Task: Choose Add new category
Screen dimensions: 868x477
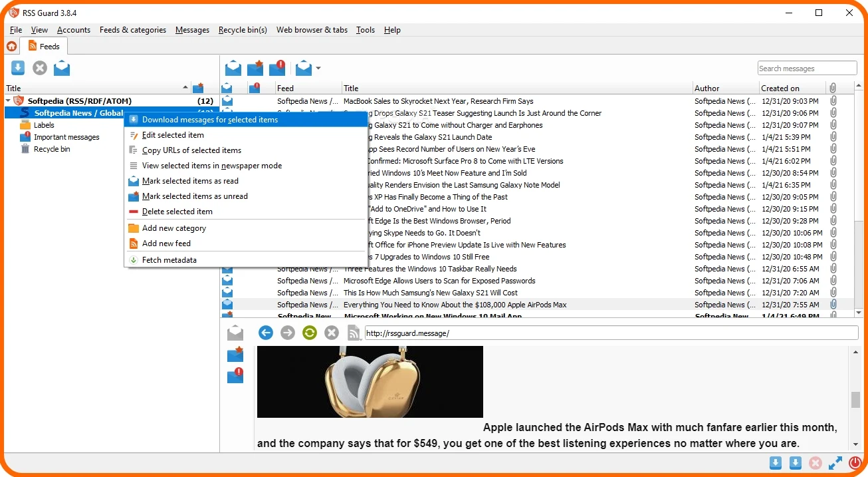Action: (247, 228)
